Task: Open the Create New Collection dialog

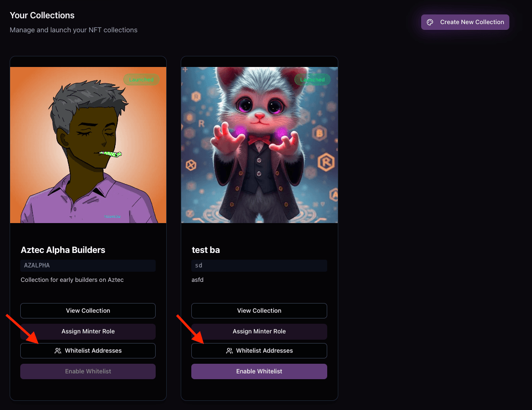Action: pyautogui.click(x=465, y=22)
